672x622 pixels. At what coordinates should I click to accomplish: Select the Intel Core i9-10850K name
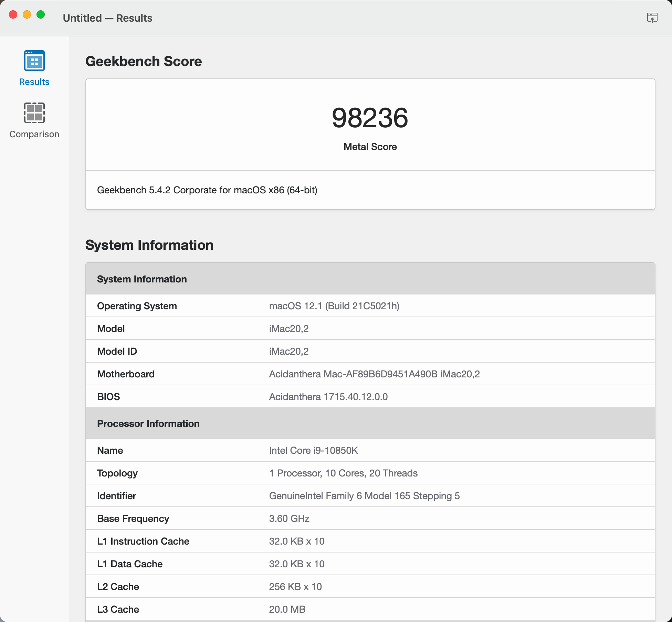[313, 450]
